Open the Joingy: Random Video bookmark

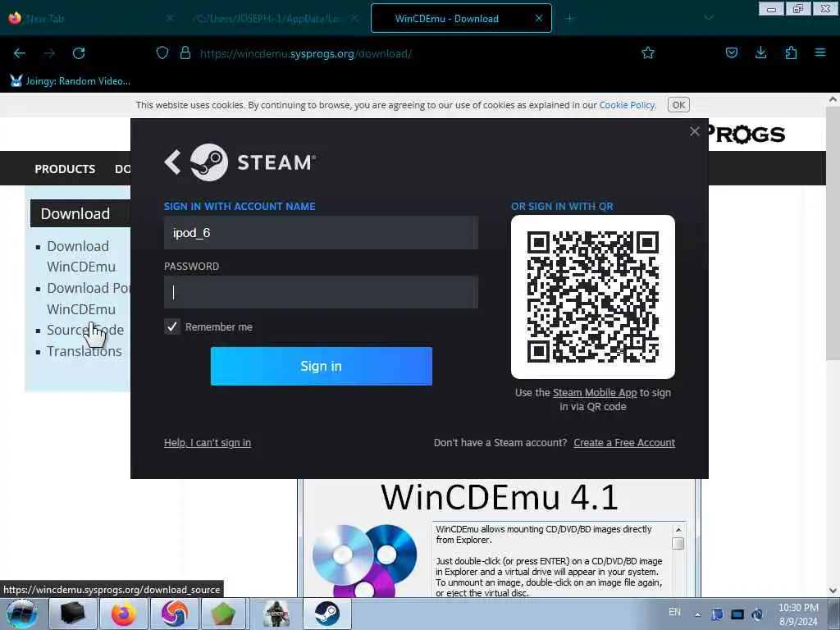coord(71,81)
